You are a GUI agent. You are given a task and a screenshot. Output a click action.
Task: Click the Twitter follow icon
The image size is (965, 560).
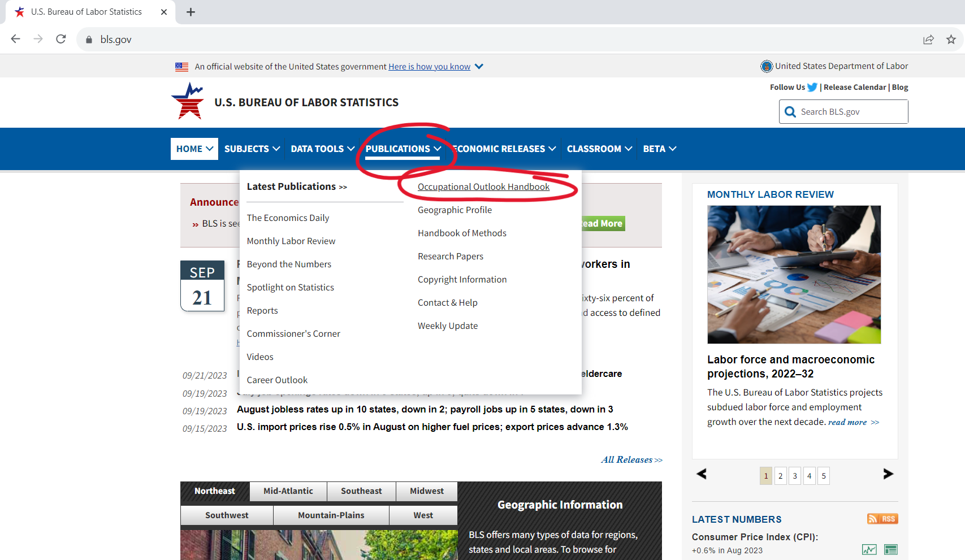click(812, 86)
